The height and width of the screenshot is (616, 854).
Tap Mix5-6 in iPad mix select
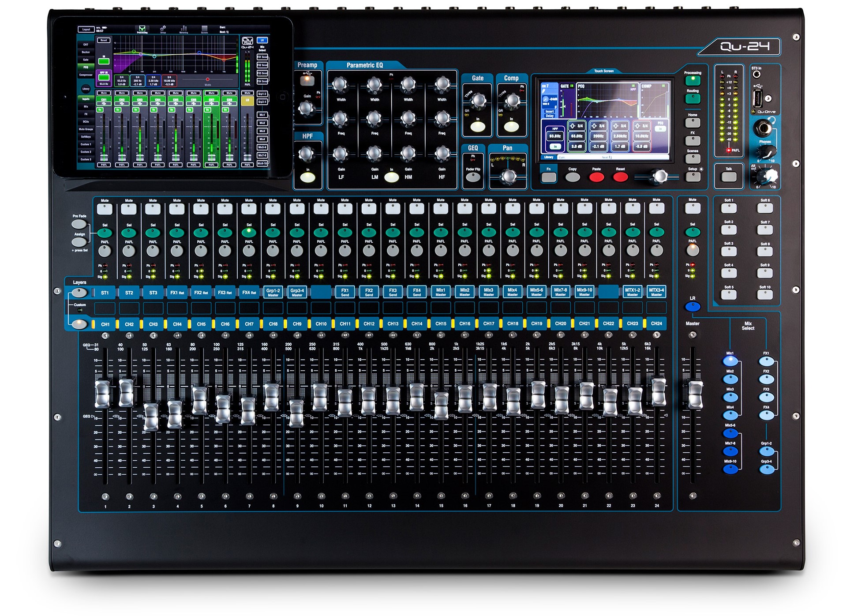(262, 147)
